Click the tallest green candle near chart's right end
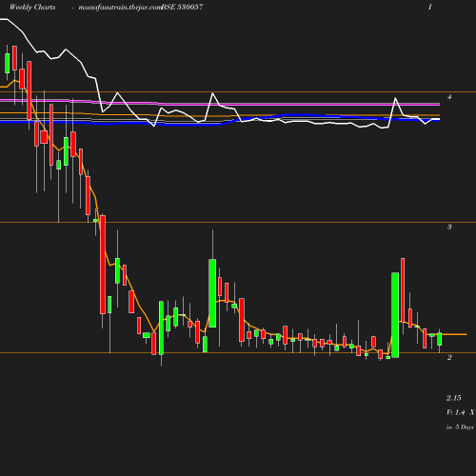Viewport: 476px width, 476px height. click(x=395, y=315)
